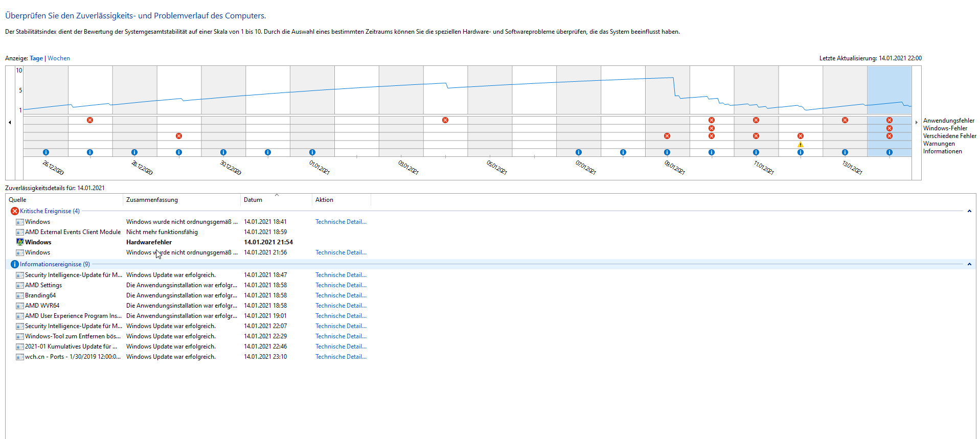Select Verschiedene Fehler icon on 12.01.2021
The width and height of the screenshot is (980, 439).
801,136
